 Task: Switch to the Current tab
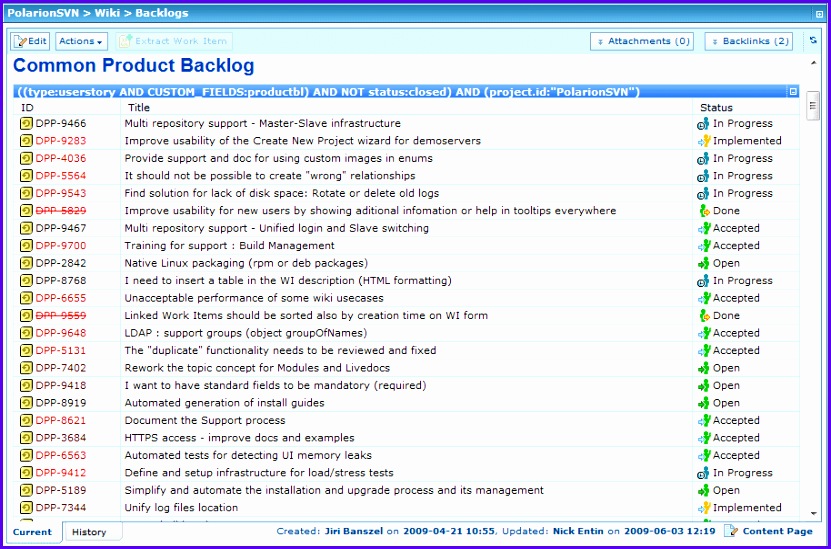(33, 532)
